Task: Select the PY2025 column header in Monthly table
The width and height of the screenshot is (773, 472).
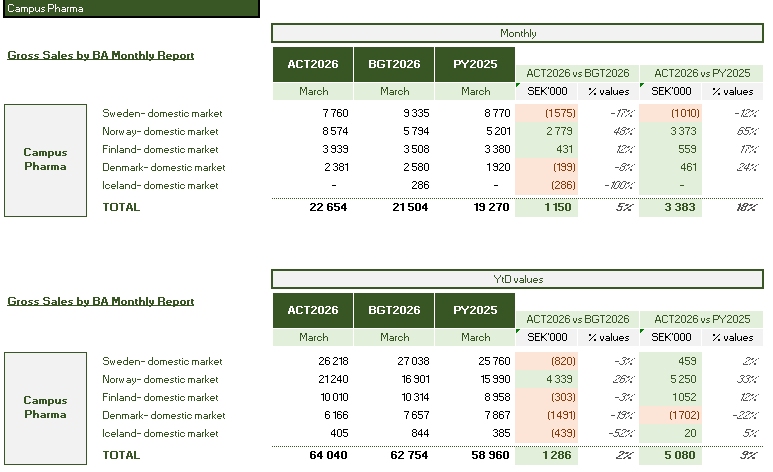Action: tap(475, 64)
